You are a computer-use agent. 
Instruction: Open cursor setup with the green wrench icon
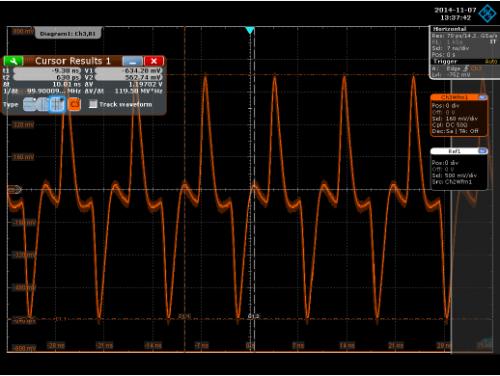(x=13, y=61)
